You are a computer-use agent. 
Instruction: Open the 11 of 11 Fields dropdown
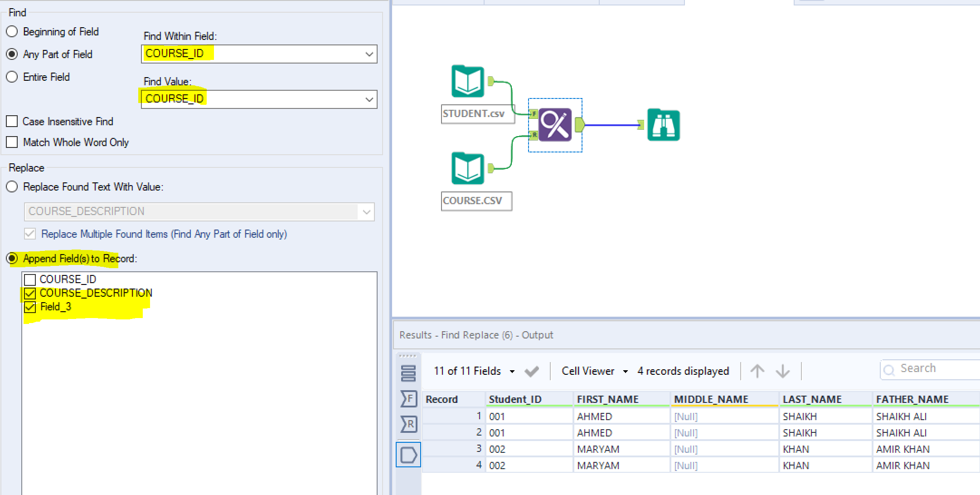(512, 371)
